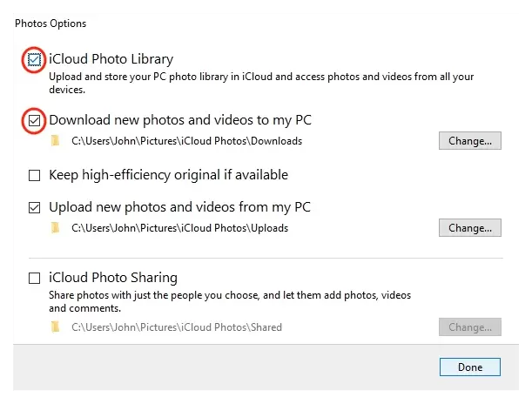This screenshot has width=532, height=404.
Task: Disable Download new photos and videos checkbox
Action: point(35,121)
